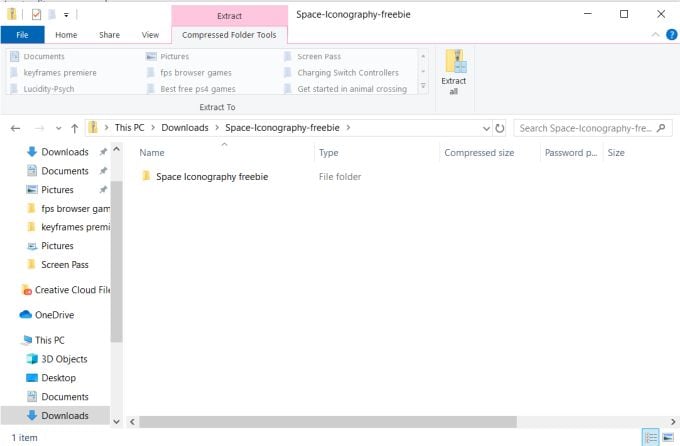
Task: Select the Share ribbon tab
Action: coord(109,35)
